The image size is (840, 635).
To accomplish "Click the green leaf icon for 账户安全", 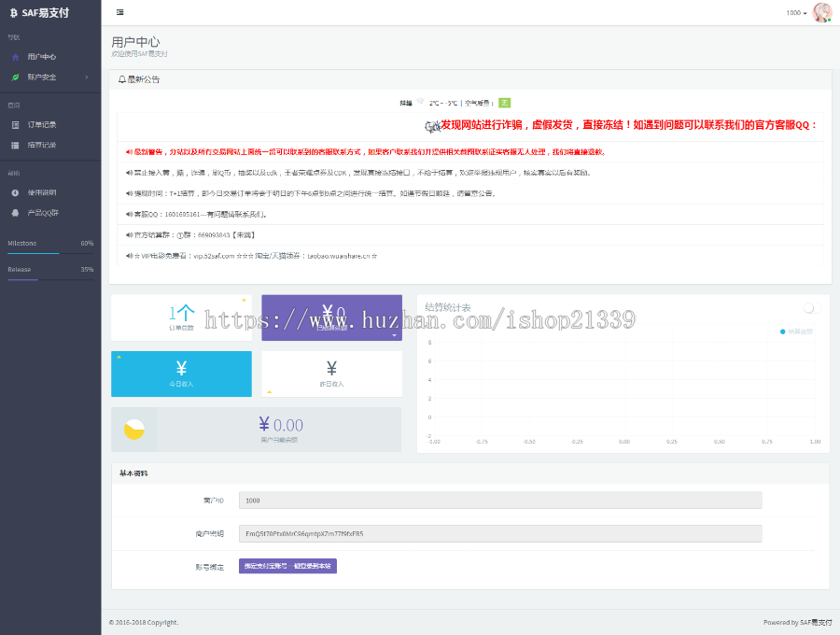I will point(16,78).
